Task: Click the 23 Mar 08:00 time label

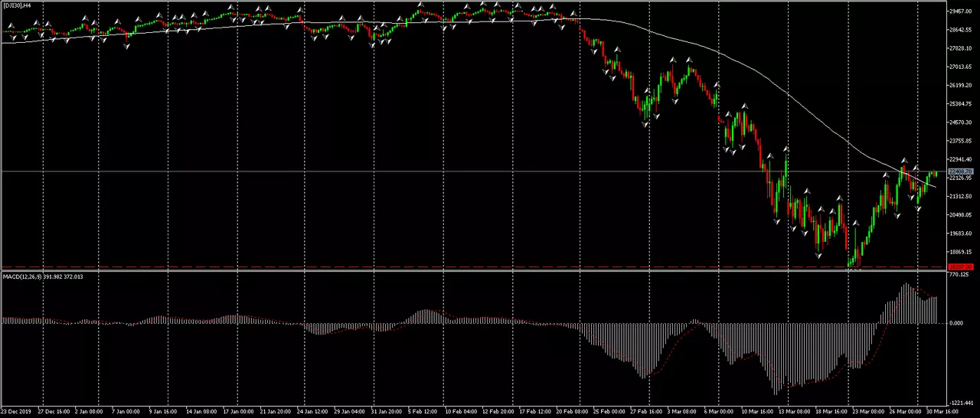Action: pos(867,412)
